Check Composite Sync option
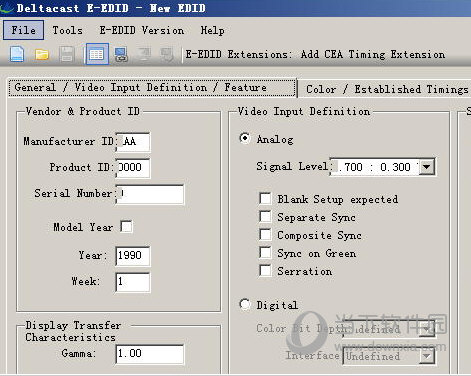 coord(265,234)
